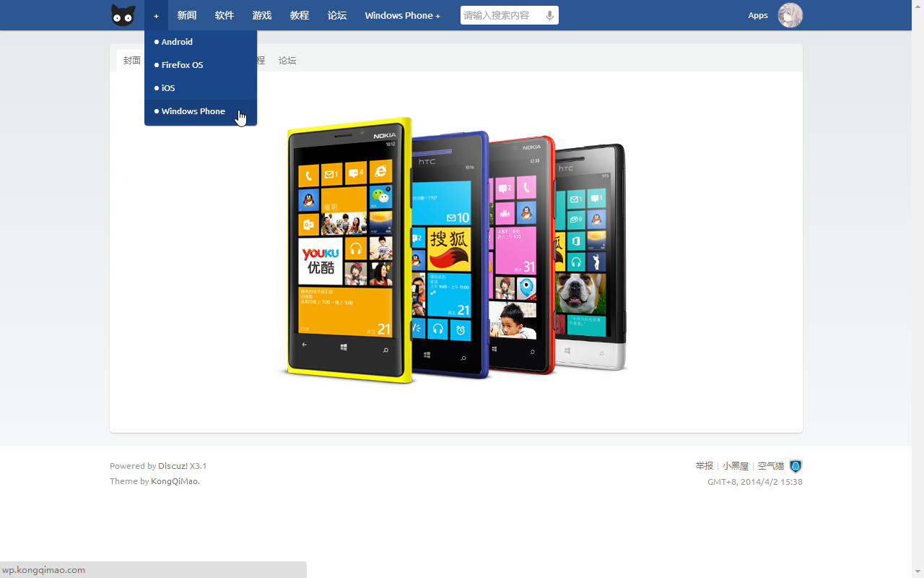Switch to the 封面 tab
This screenshot has width=924, height=578.
click(131, 61)
